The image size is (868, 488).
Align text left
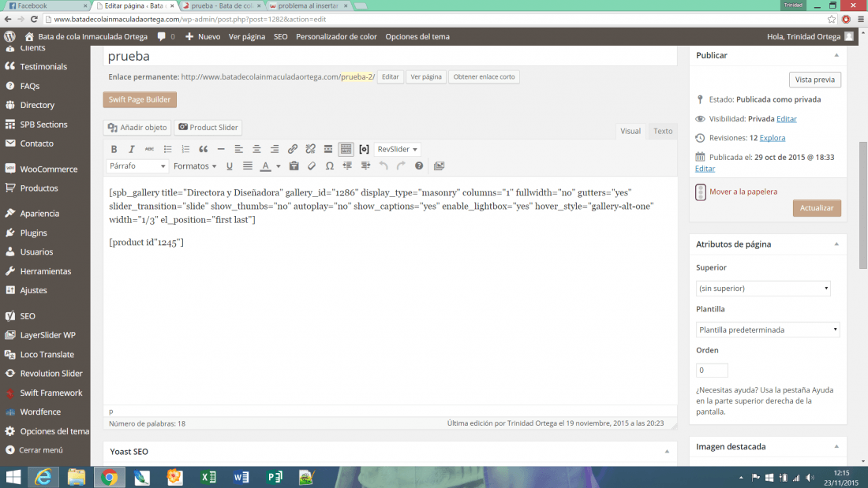pyautogui.click(x=238, y=149)
